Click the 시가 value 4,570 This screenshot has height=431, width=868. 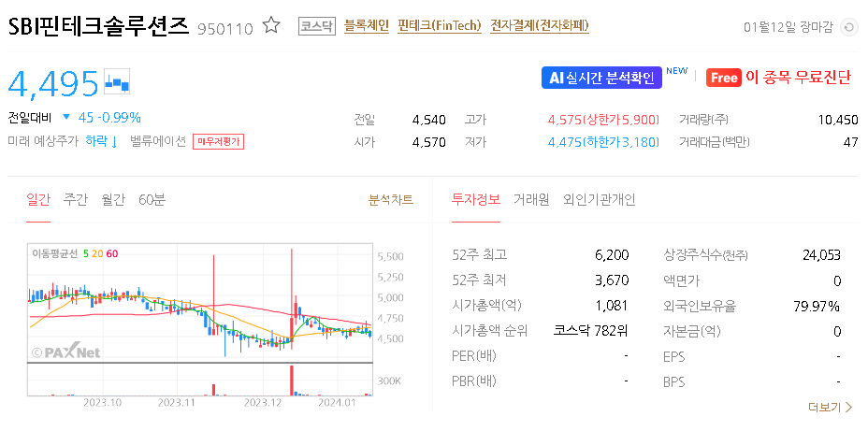[x=429, y=142]
